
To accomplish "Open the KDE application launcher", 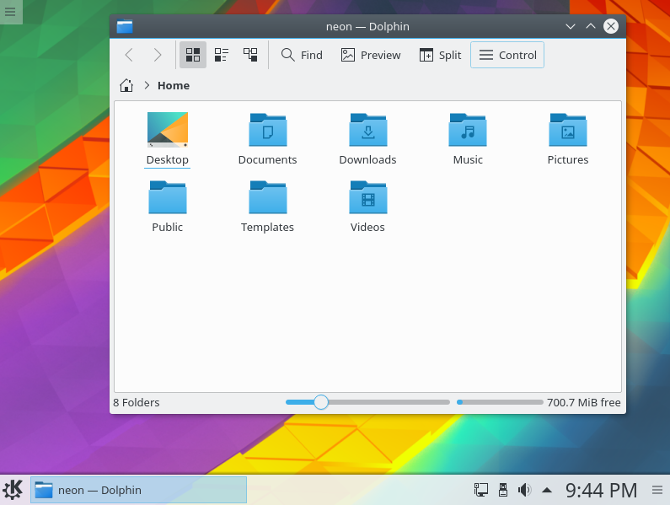I will (14, 490).
